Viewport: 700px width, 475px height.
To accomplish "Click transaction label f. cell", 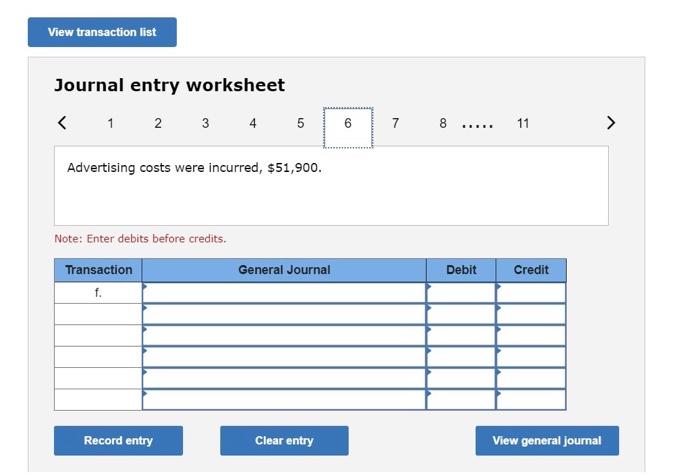I will tap(98, 293).
